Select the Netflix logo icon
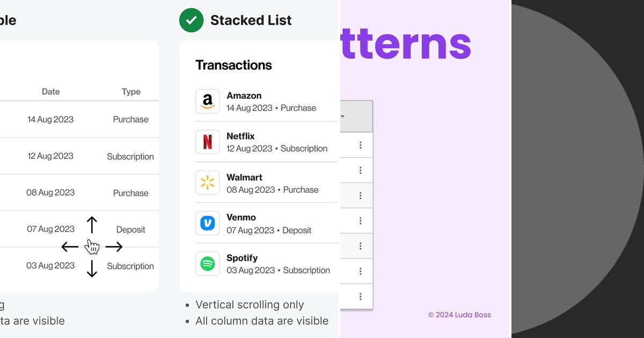Screen dimensions: 644x338 point(208,142)
